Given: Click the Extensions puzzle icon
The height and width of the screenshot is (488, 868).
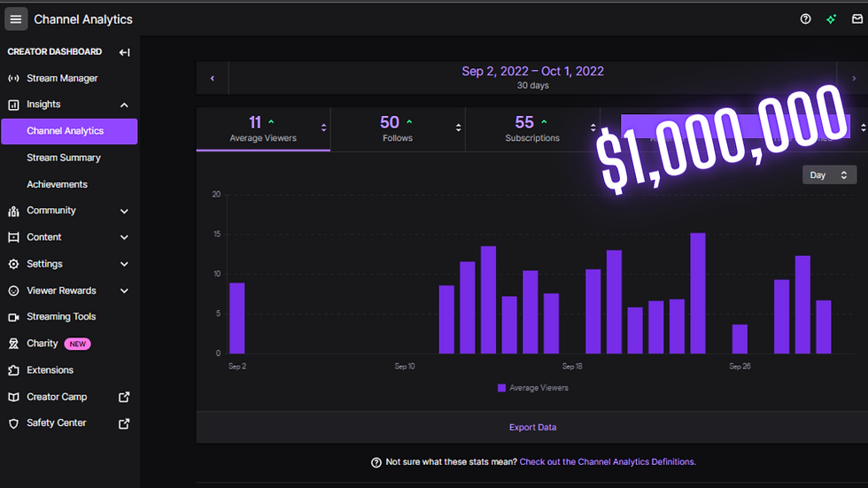Looking at the screenshot, I should point(14,370).
